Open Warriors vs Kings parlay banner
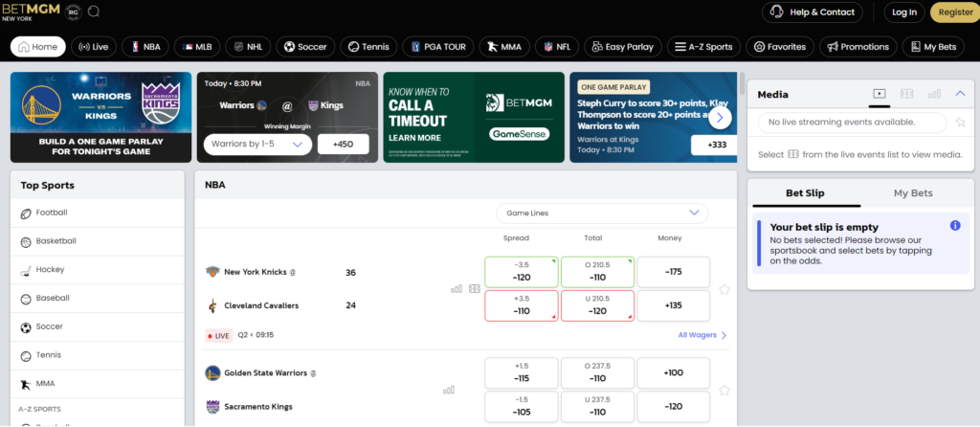The height and width of the screenshot is (427, 980). 100,117
